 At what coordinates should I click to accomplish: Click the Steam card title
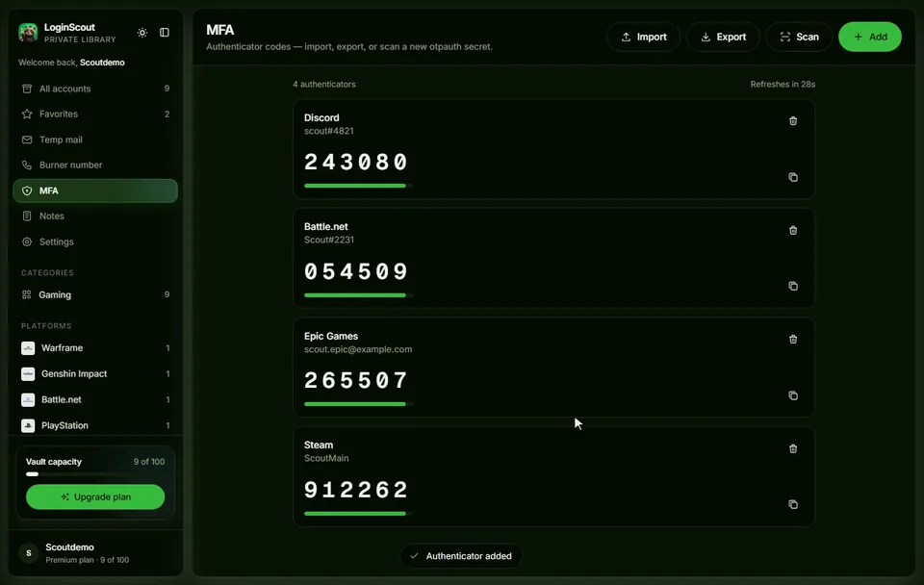(x=319, y=445)
